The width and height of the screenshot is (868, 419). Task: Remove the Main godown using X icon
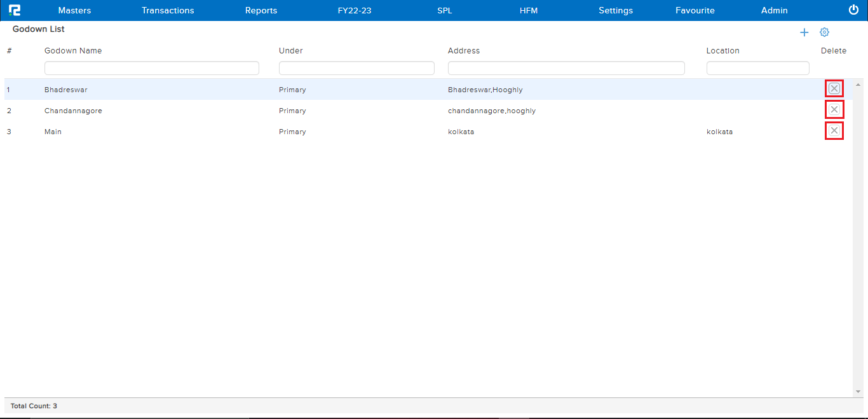pyautogui.click(x=834, y=131)
